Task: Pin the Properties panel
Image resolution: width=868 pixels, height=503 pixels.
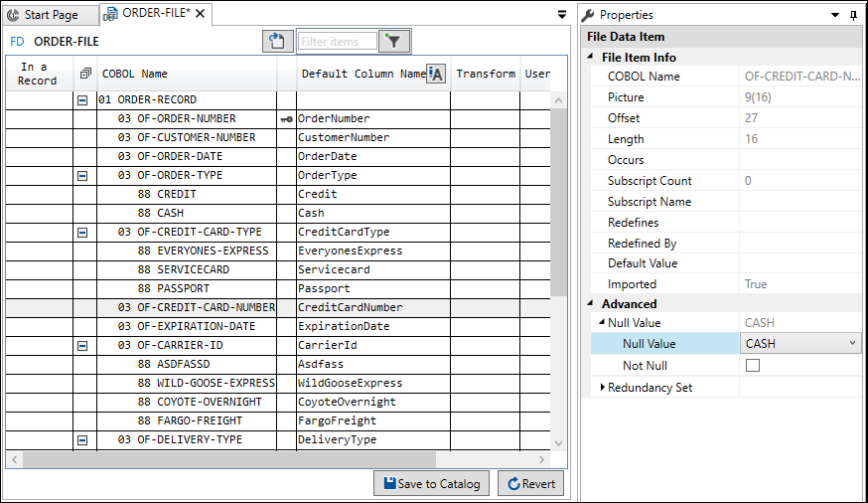Action: [853, 15]
